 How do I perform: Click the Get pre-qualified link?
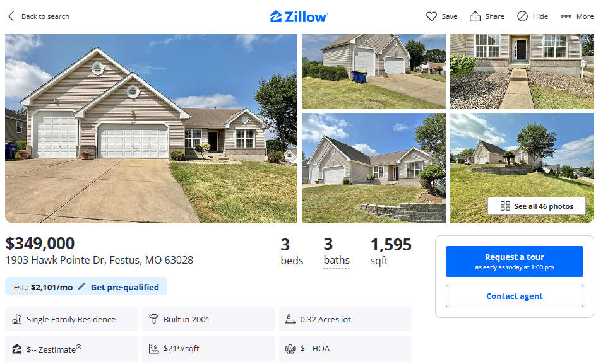coord(124,287)
